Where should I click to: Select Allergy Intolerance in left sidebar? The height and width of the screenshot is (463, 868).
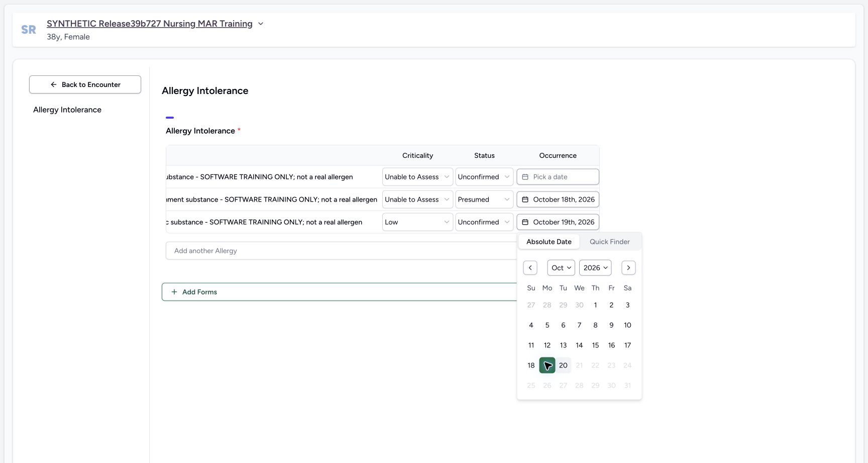point(67,110)
